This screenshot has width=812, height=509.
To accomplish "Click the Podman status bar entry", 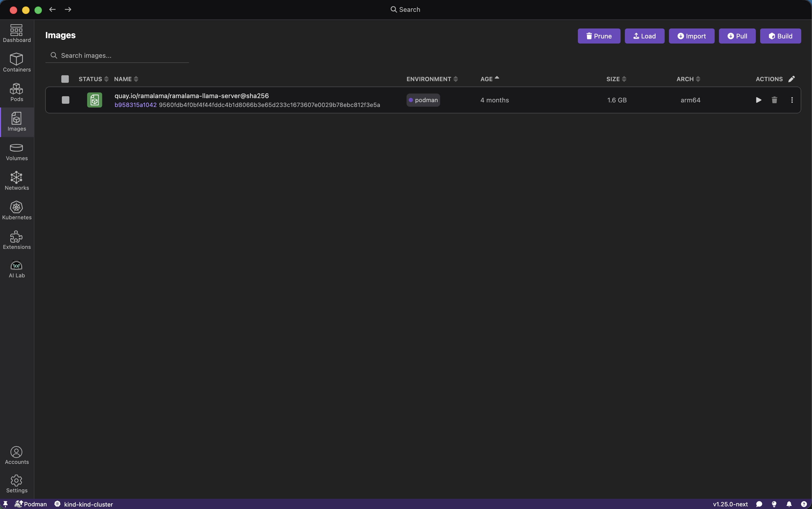I will (x=31, y=504).
